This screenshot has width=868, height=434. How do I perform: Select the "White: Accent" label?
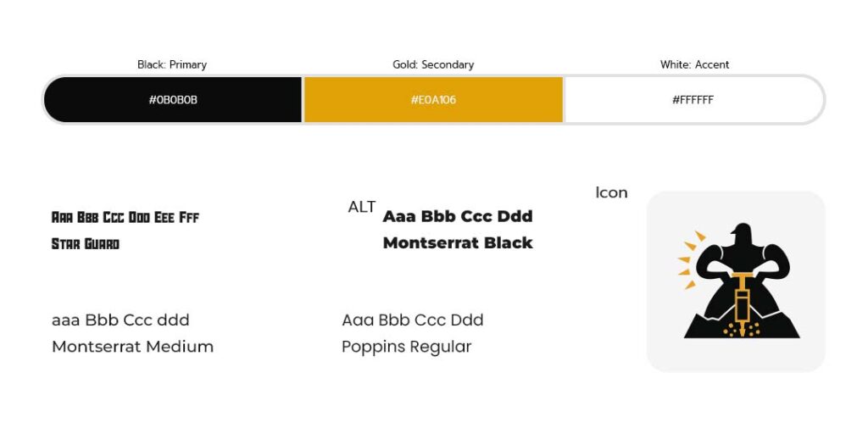694,64
